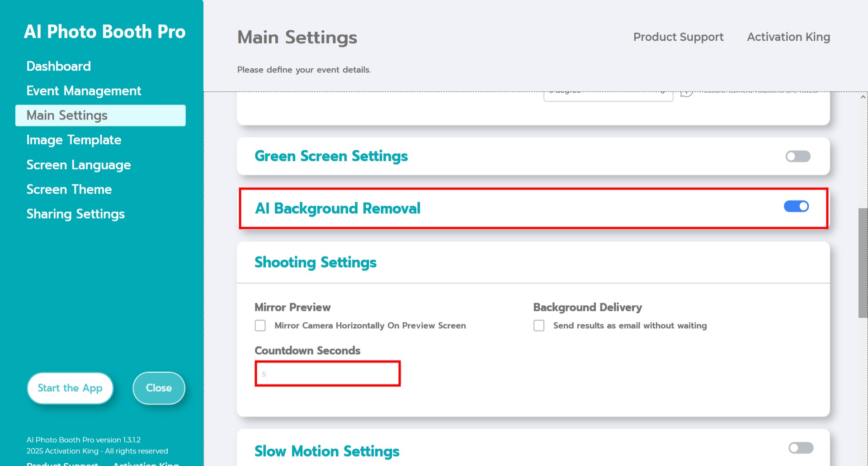Click the scrollbar up arrow
The image size is (868, 466).
point(863,97)
